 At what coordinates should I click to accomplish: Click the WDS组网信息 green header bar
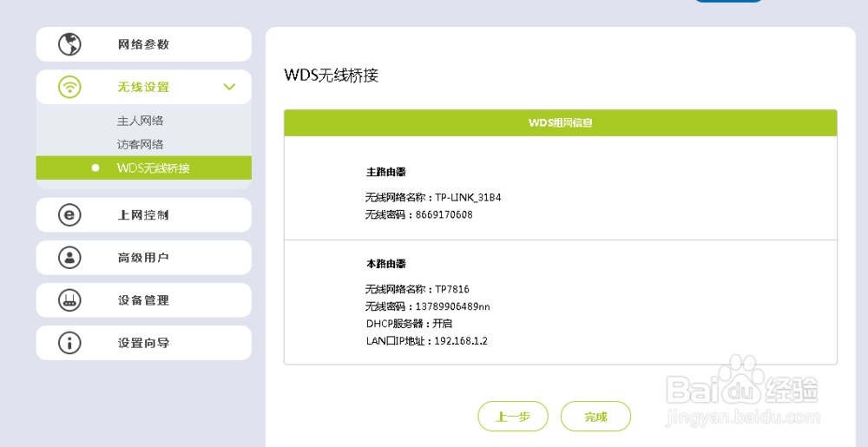560,122
